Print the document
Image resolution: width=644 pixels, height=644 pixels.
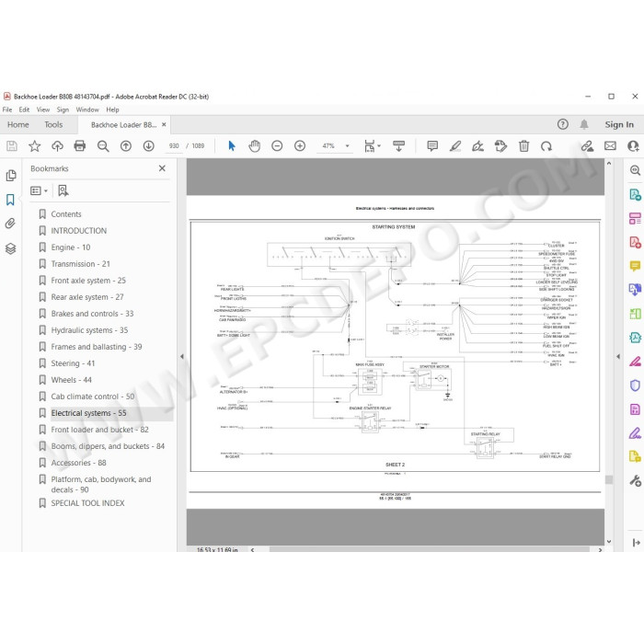click(x=80, y=145)
